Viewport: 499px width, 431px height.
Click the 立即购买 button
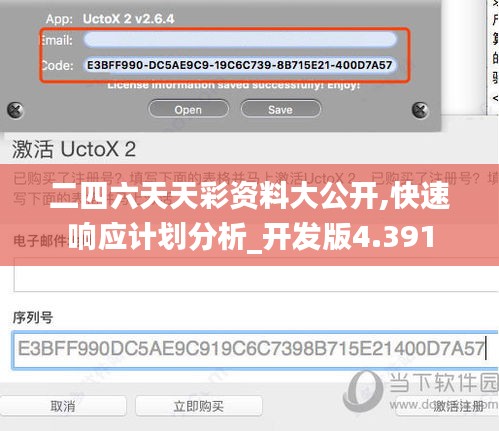point(199,406)
